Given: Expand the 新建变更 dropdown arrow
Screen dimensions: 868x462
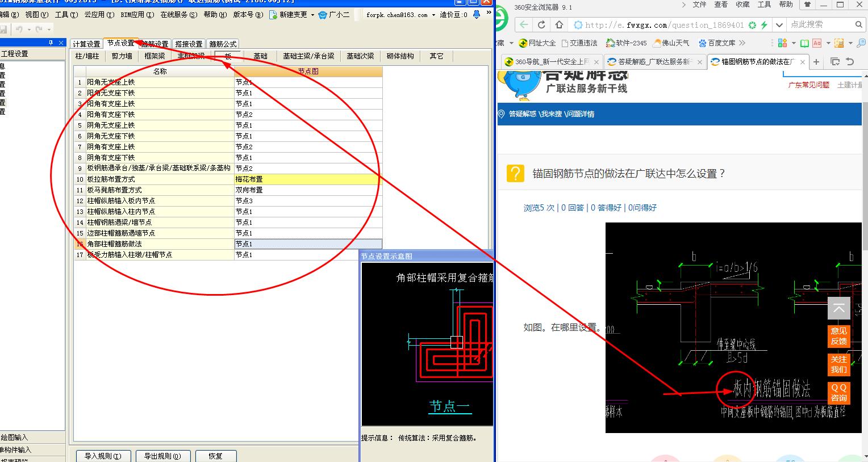Looking at the screenshot, I should 312,15.
